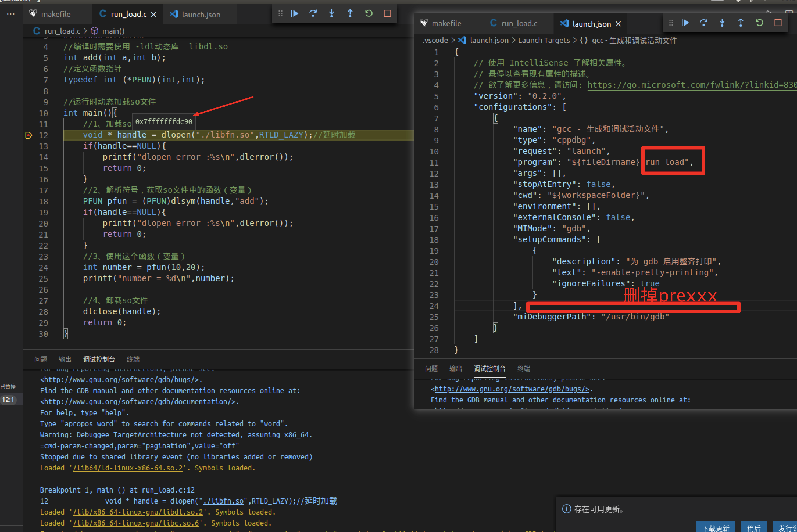Click Step Over in left debug toolbar

pos(313,14)
